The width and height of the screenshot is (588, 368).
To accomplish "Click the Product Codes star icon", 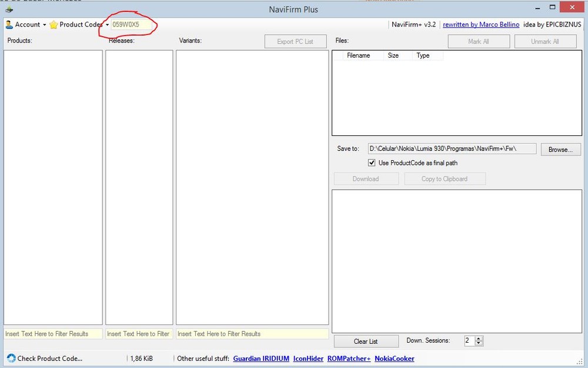I will coord(54,25).
